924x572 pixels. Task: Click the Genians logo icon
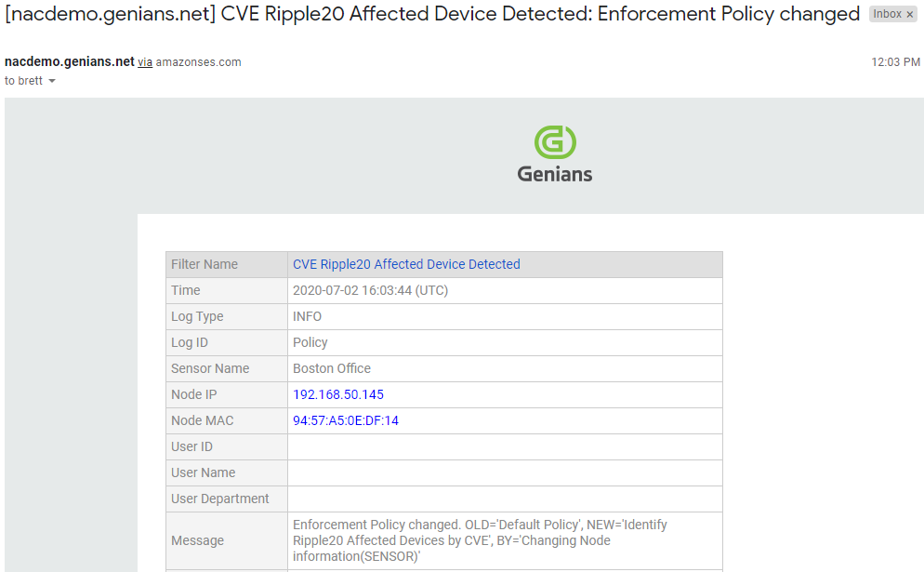pos(555,142)
